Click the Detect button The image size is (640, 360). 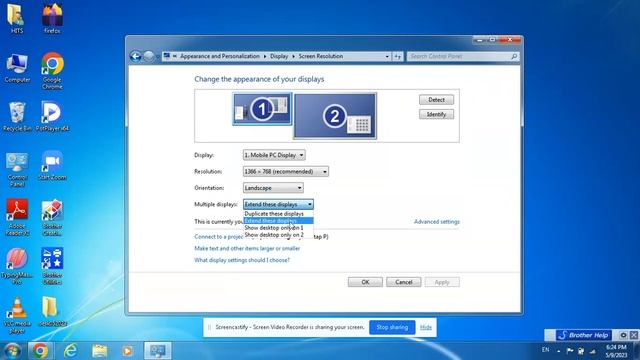coord(436,100)
